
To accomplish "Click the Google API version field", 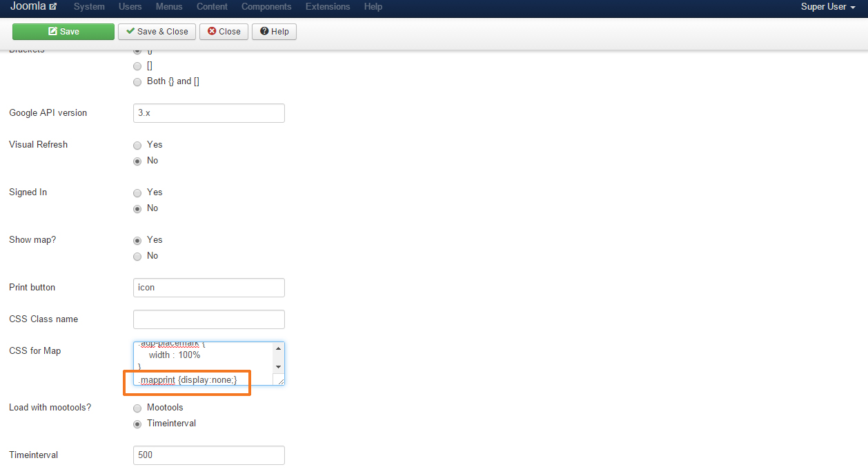I will coord(209,113).
